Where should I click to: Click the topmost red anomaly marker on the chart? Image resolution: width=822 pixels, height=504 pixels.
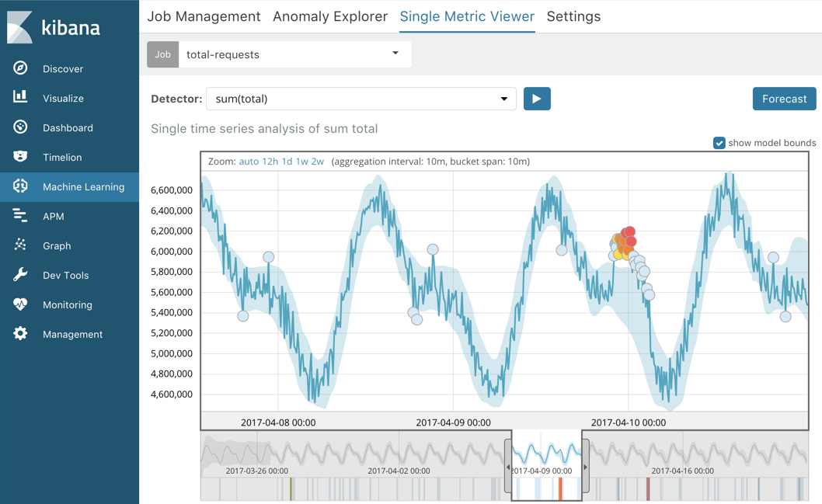[629, 231]
